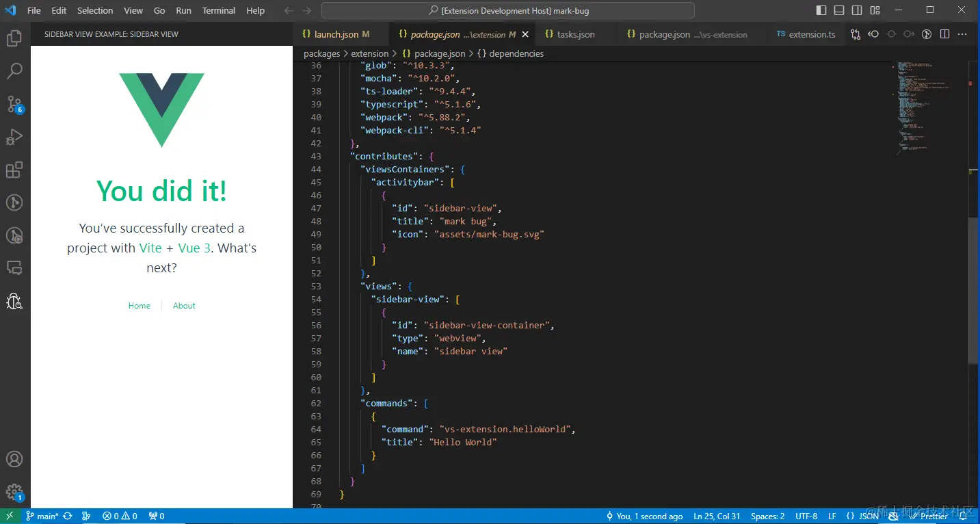Click the 'Ln 25, Col 31' position indicator

pyautogui.click(x=717, y=516)
